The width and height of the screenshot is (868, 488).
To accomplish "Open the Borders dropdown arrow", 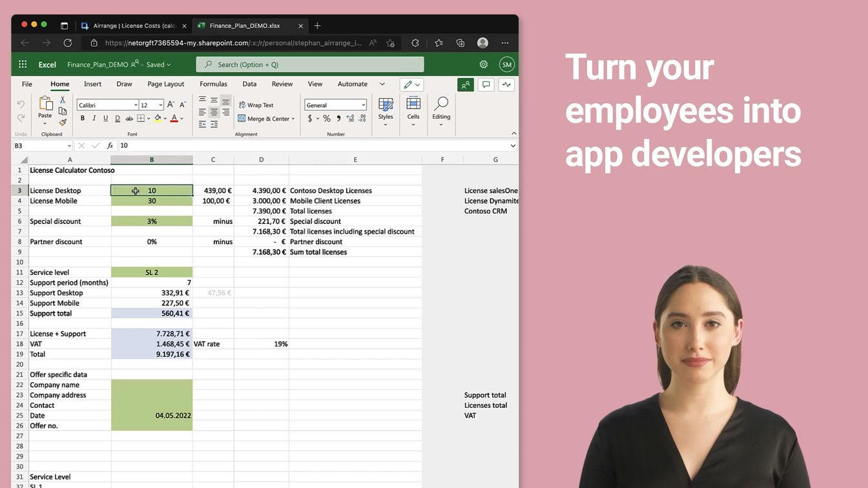I will [149, 119].
